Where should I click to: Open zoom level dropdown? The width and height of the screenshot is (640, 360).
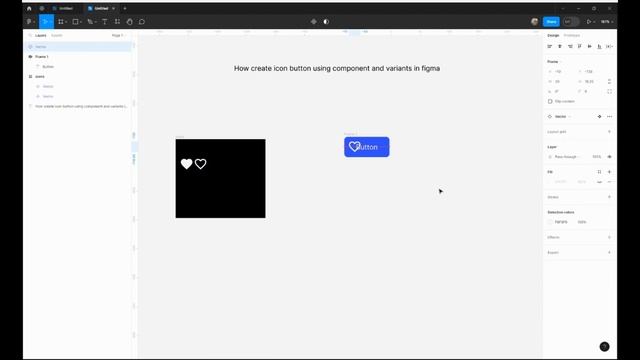[607, 22]
